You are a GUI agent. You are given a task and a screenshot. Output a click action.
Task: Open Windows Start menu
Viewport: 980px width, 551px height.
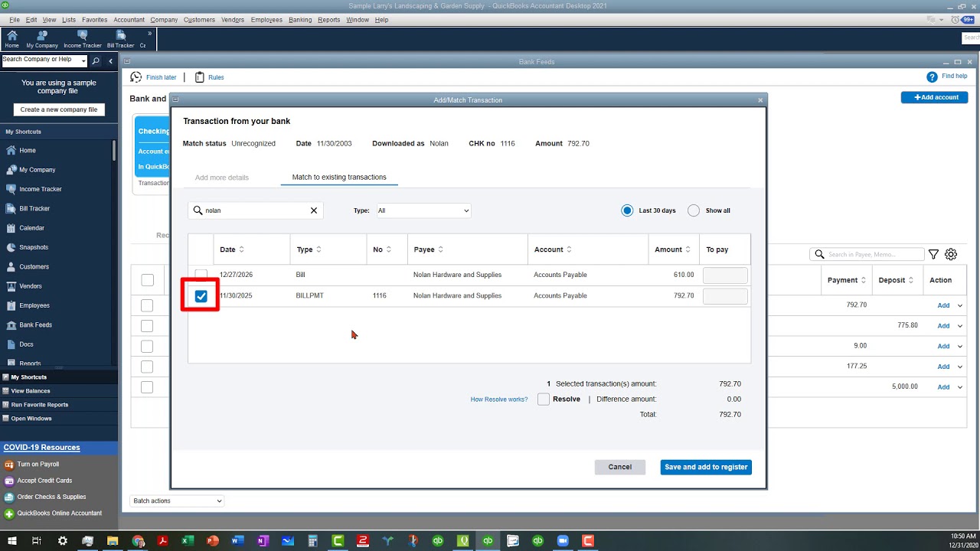pos(11,540)
